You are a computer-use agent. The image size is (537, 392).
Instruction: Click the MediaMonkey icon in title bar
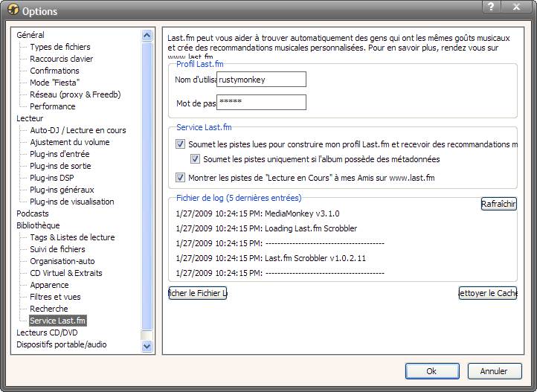tap(13, 11)
